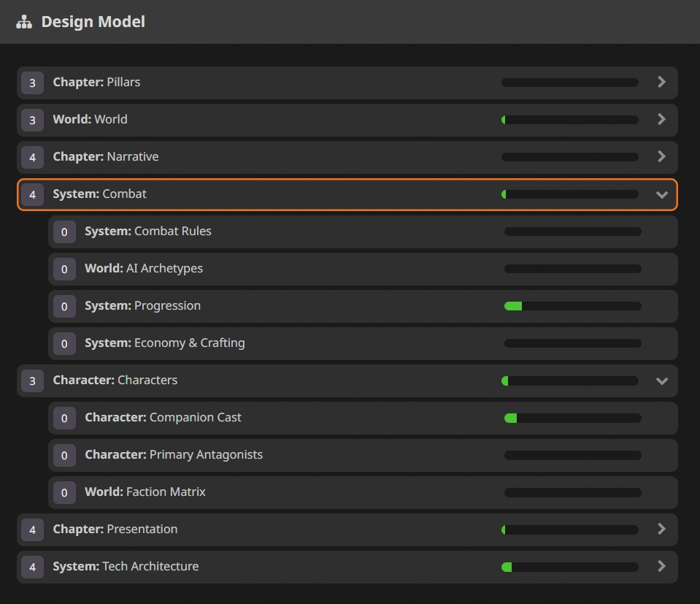This screenshot has width=700, height=604.
Task: Expand the Chapter: Pillars row chevron
Action: point(661,83)
